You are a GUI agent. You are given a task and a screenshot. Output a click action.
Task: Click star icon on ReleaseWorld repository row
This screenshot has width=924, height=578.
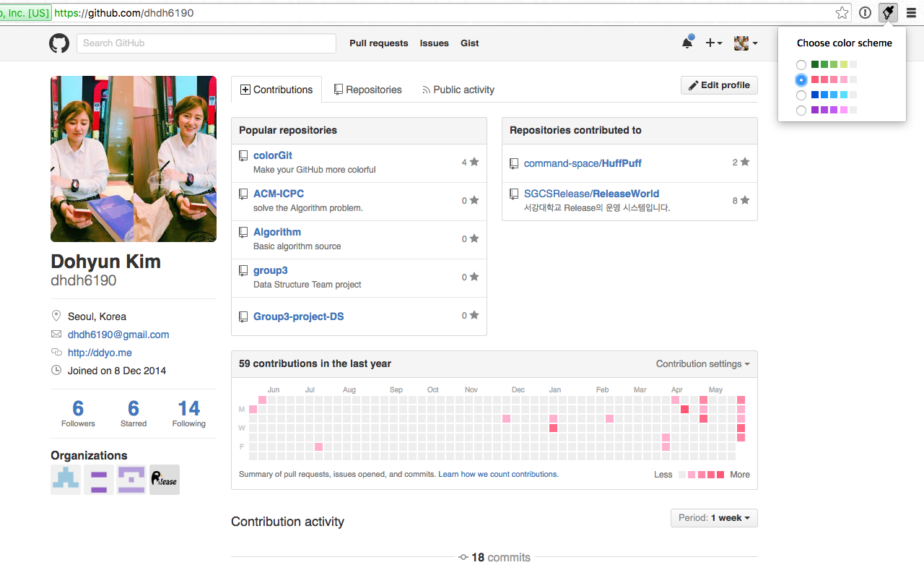coord(745,200)
